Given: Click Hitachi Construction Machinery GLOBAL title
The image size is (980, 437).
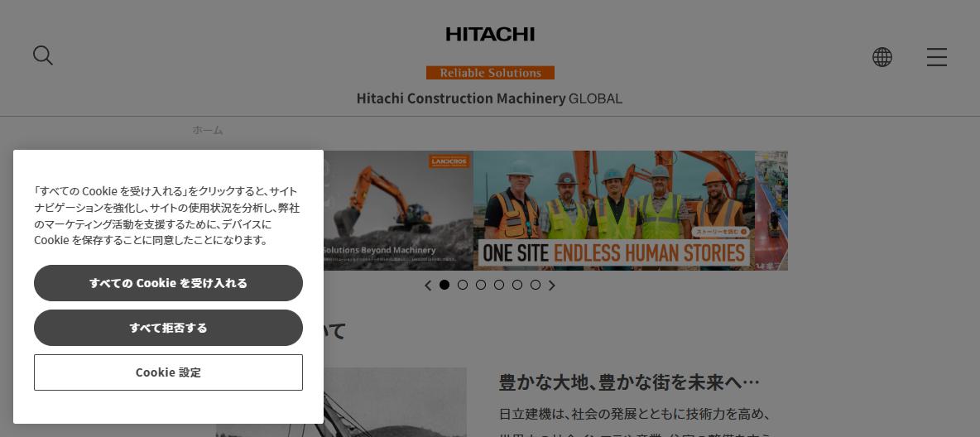Looking at the screenshot, I should click(x=489, y=98).
